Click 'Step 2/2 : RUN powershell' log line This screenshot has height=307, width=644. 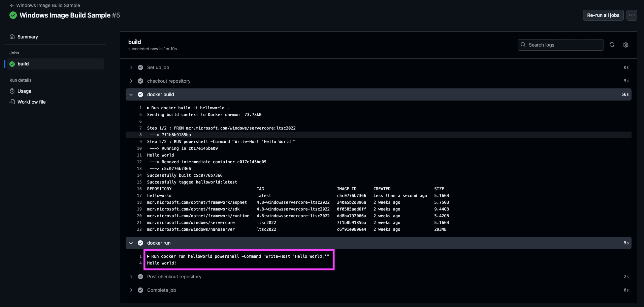point(221,142)
